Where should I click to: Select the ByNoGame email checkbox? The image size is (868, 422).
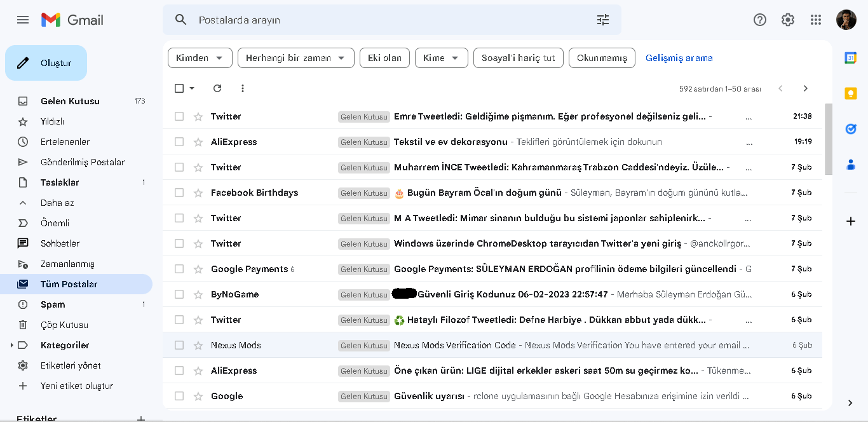click(179, 294)
